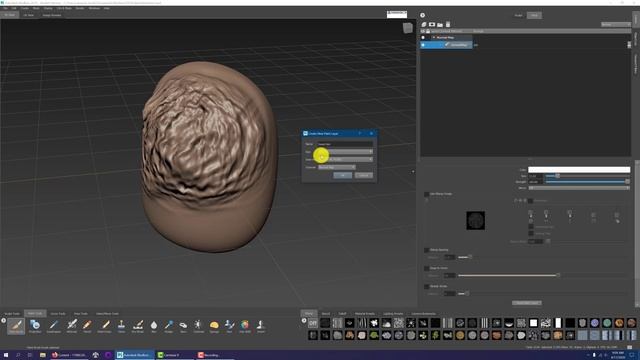
Task: Click the help question mark in the dialog
Action: 360,133
